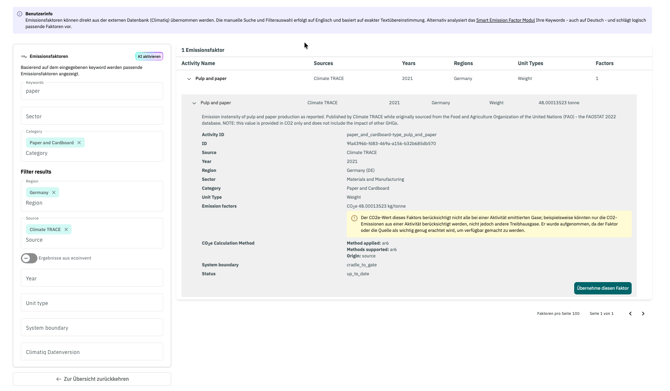
Task: Click the up_to_date status value
Action: coord(358,274)
